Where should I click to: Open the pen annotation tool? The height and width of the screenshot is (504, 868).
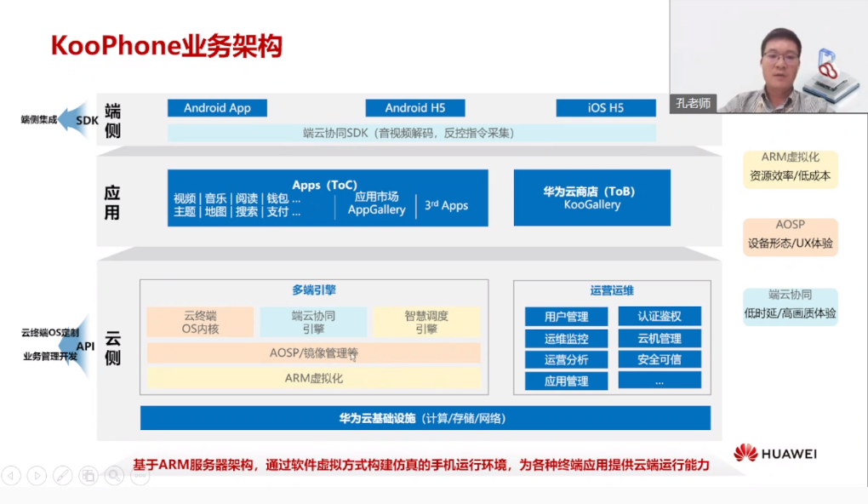tap(63, 475)
